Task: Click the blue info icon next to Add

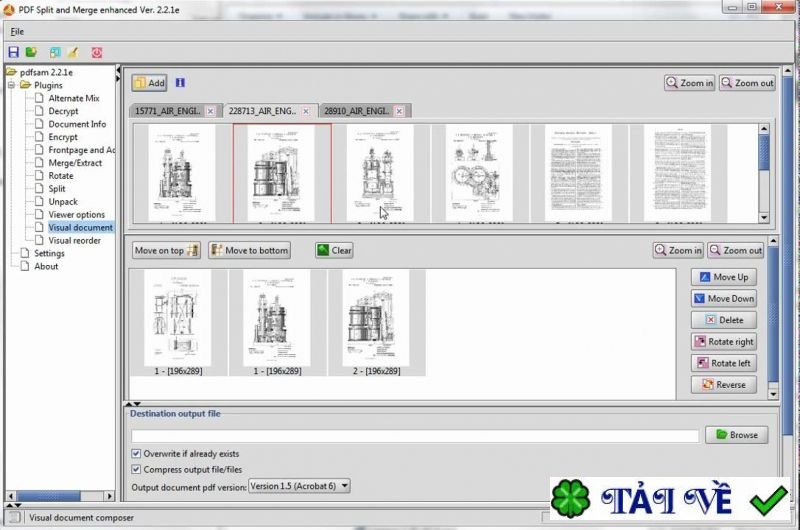Action: point(180,83)
